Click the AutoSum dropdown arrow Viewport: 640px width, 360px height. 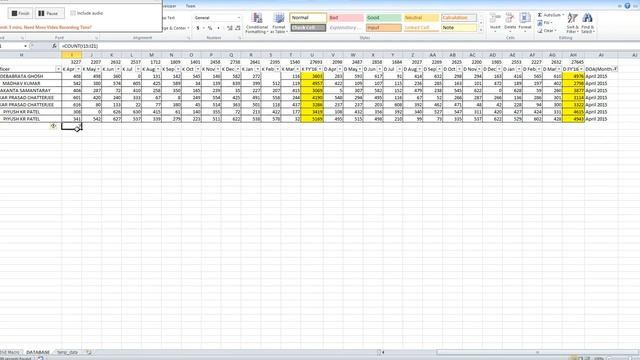(x=563, y=15)
